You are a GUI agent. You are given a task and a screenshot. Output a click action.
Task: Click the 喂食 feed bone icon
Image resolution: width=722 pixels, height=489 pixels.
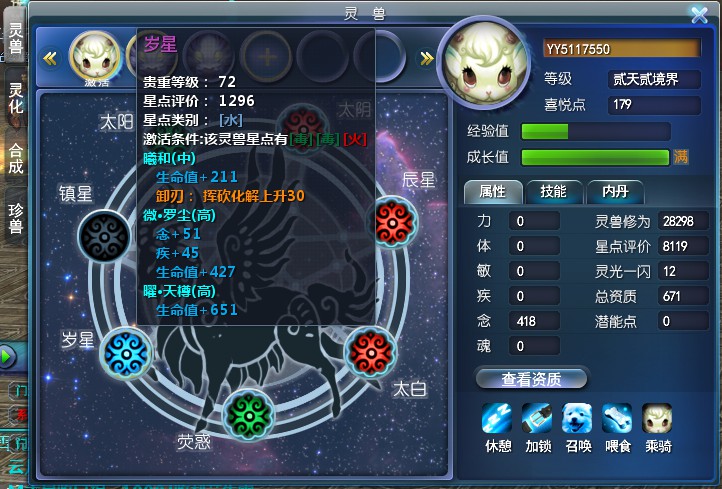(x=617, y=419)
